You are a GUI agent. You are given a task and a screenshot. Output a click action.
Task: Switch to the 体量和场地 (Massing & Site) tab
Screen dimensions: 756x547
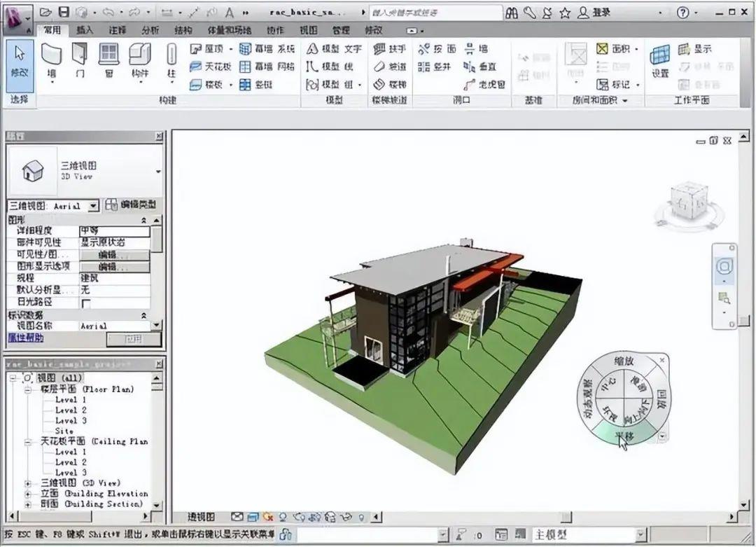click(229, 30)
